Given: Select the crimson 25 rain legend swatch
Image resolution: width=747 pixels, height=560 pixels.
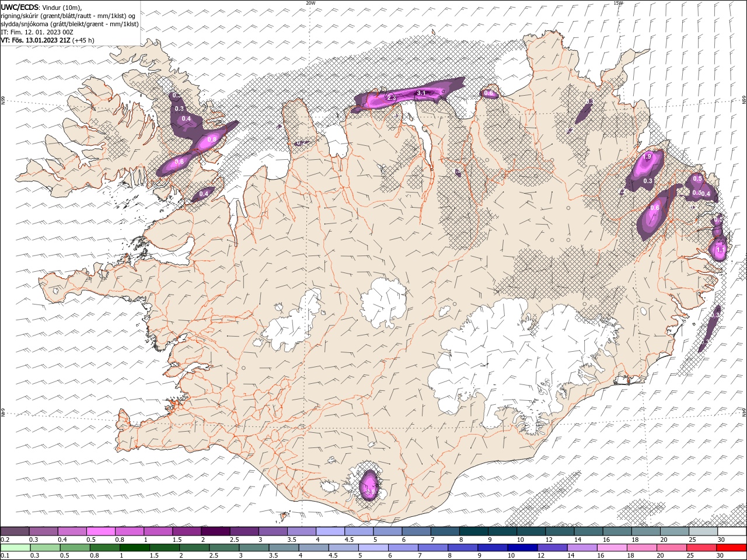Looking at the screenshot, I should click(701, 548).
